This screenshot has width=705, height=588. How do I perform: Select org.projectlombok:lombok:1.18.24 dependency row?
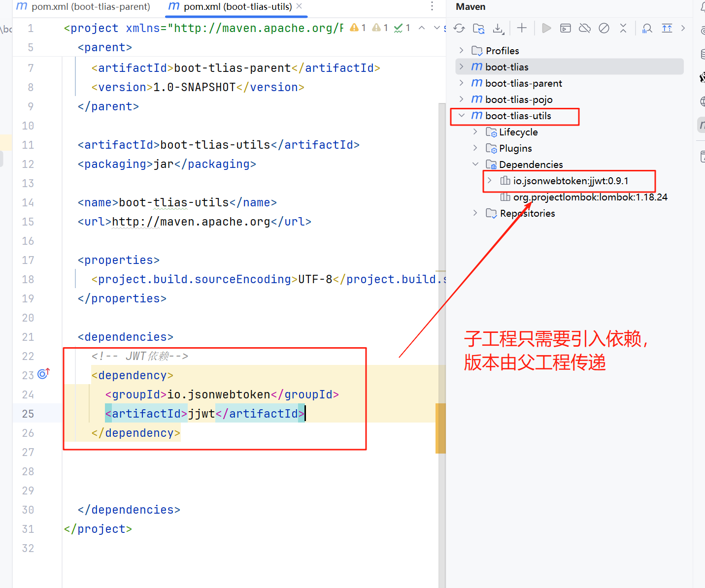coord(570,197)
